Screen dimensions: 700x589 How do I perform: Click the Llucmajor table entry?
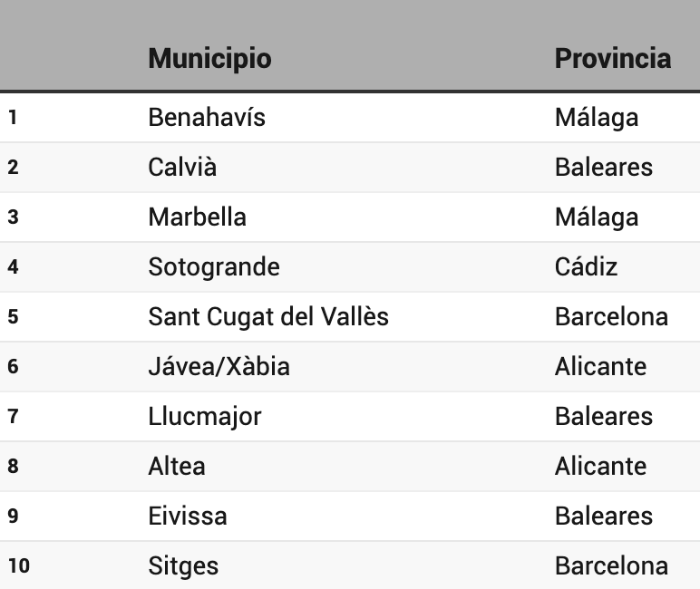[204, 417]
